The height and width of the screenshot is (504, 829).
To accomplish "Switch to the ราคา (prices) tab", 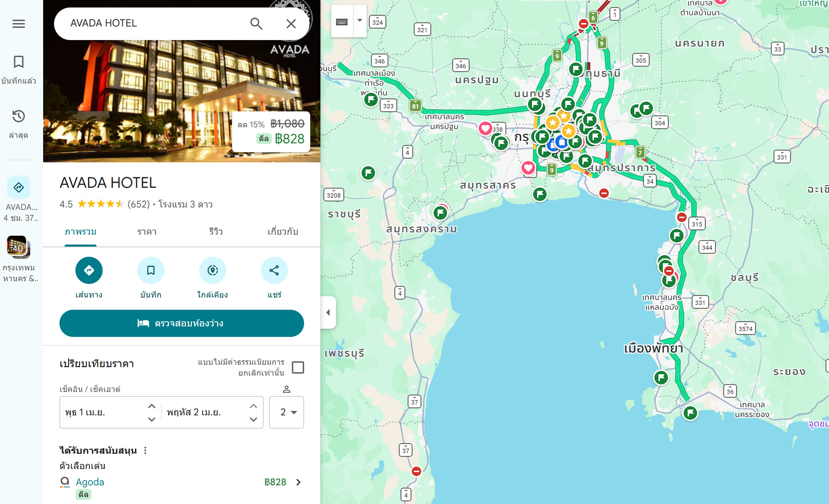I will point(147,232).
